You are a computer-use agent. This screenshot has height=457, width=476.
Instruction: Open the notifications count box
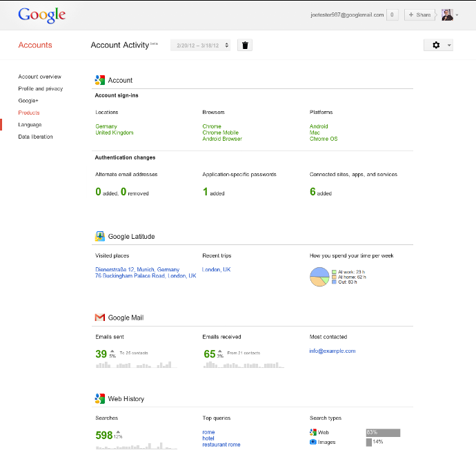pyautogui.click(x=392, y=14)
